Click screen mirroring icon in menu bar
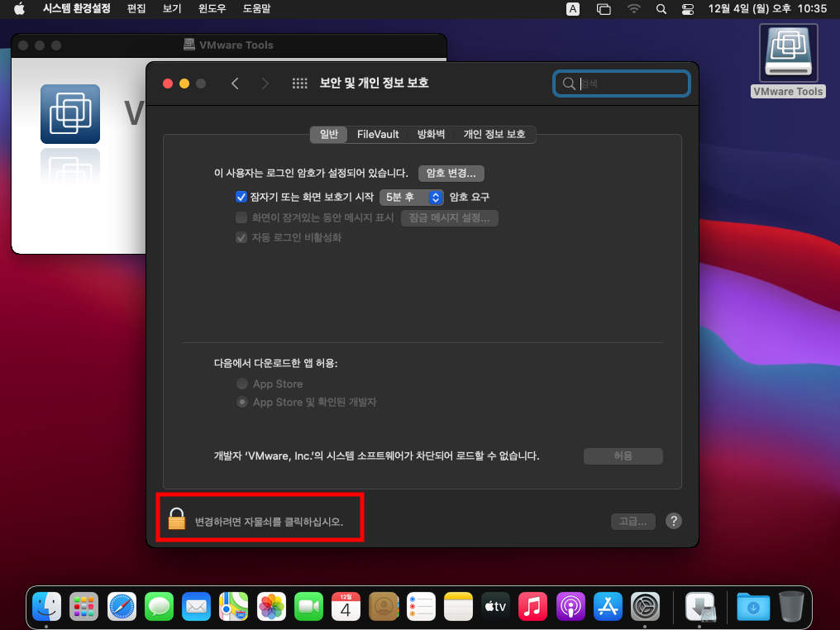840x630 pixels. tap(604, 9)
